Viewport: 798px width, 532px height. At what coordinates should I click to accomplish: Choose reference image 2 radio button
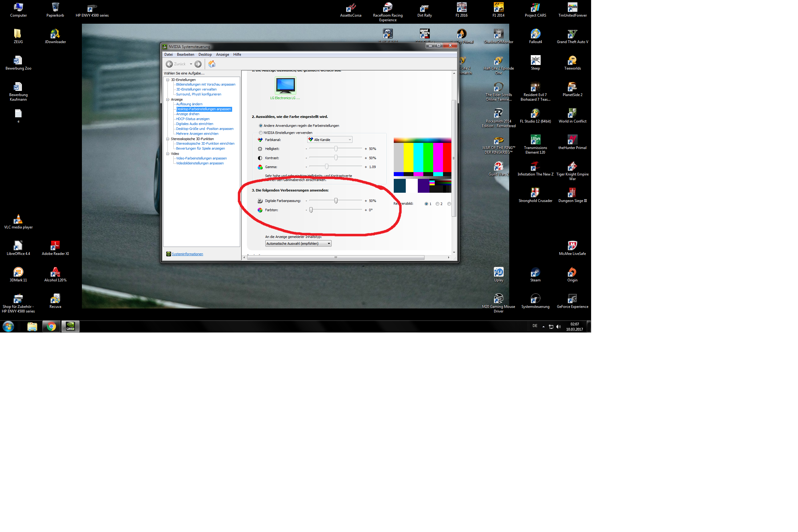click(437, 204)
